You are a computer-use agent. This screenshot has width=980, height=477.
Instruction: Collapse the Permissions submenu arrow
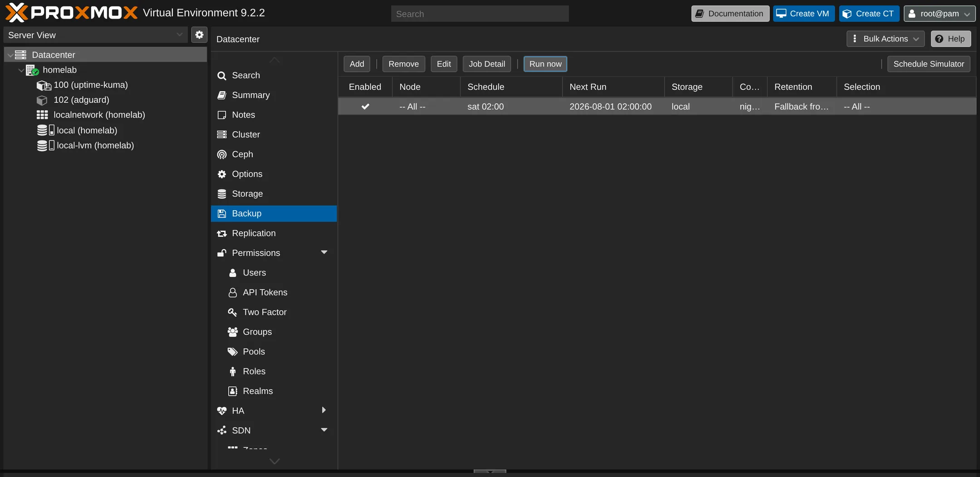(x=324, y=253)
